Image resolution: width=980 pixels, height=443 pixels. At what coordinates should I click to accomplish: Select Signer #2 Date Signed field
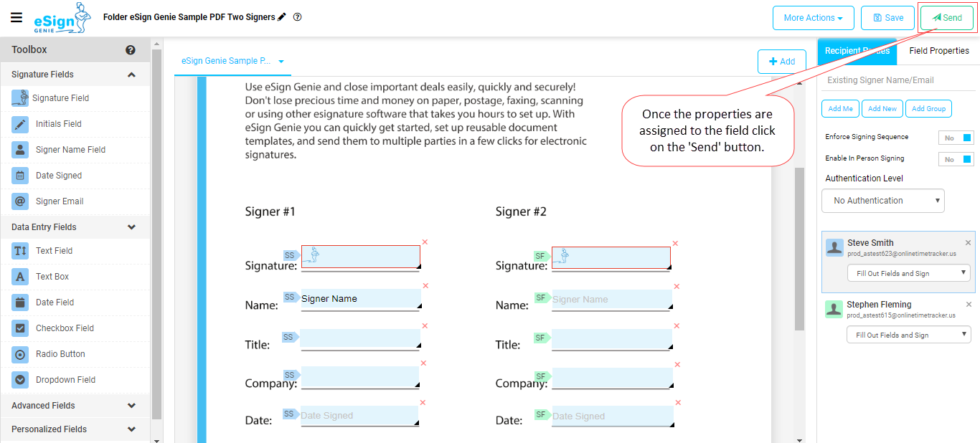coord(613,416)
